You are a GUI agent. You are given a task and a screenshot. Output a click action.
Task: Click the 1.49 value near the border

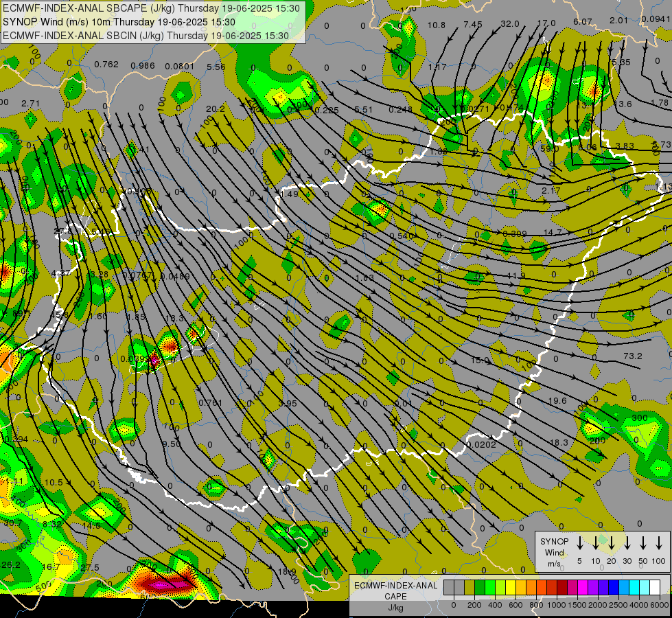[289, 194]
